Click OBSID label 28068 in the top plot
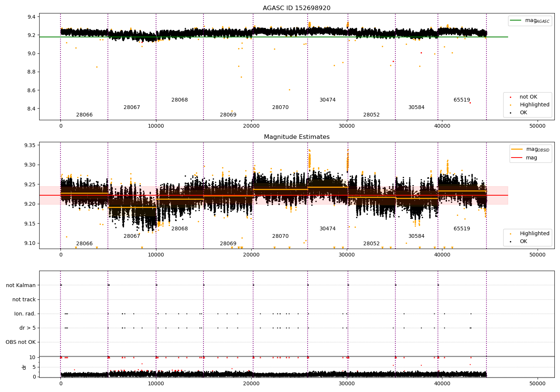This screenshot has height=392, width=560. 180,100
